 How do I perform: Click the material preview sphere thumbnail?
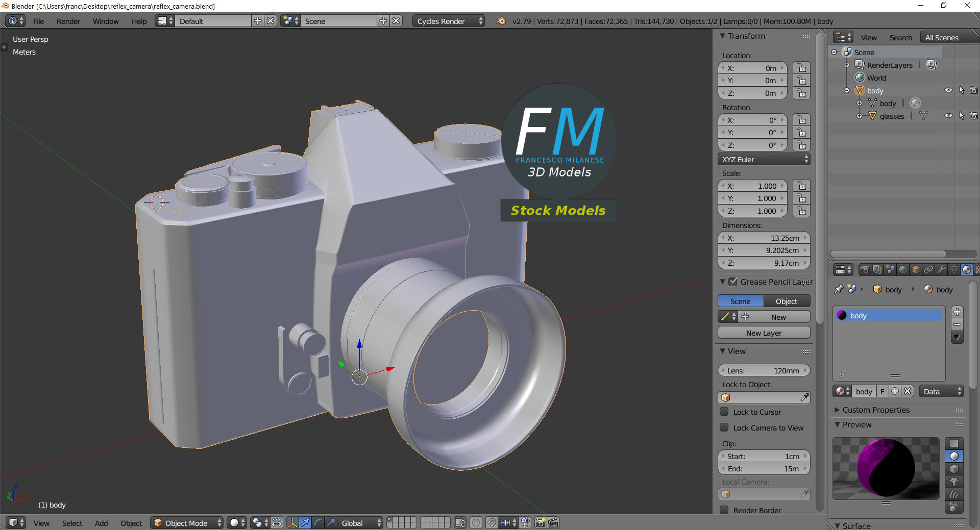pyautogui.click(x=886, y=468)
